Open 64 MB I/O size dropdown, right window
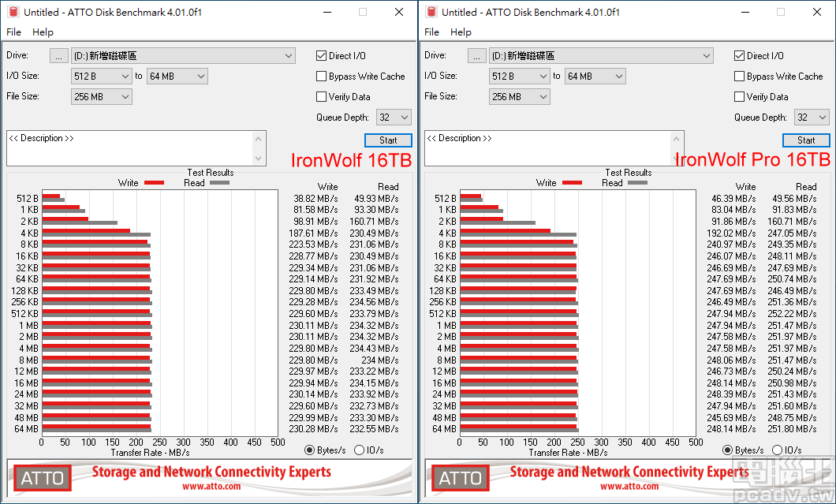This screenshot has width=836, height=504. point(595,77)
